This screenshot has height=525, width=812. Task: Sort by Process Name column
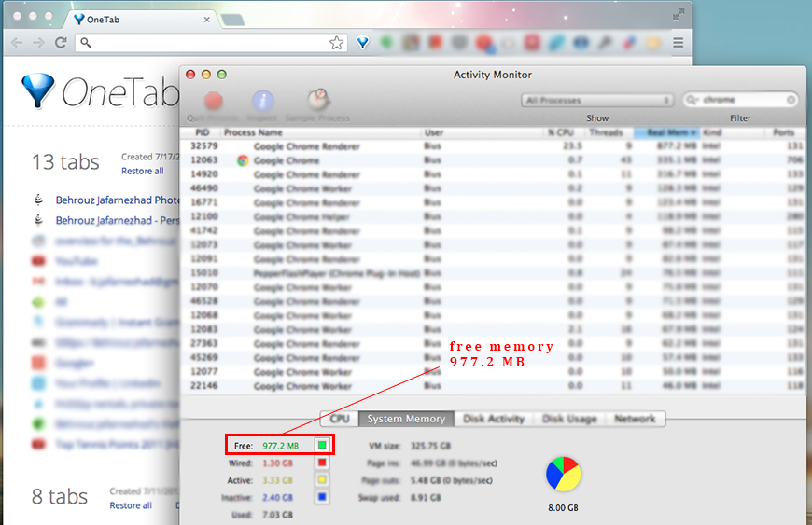click(321, 133)
